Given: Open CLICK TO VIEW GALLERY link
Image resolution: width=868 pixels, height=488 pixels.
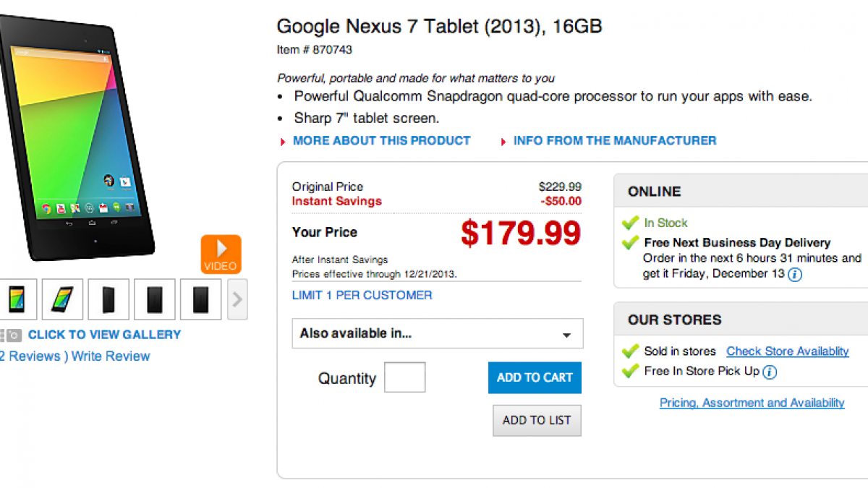Looking at the screenshot, I should coord(104,335).
